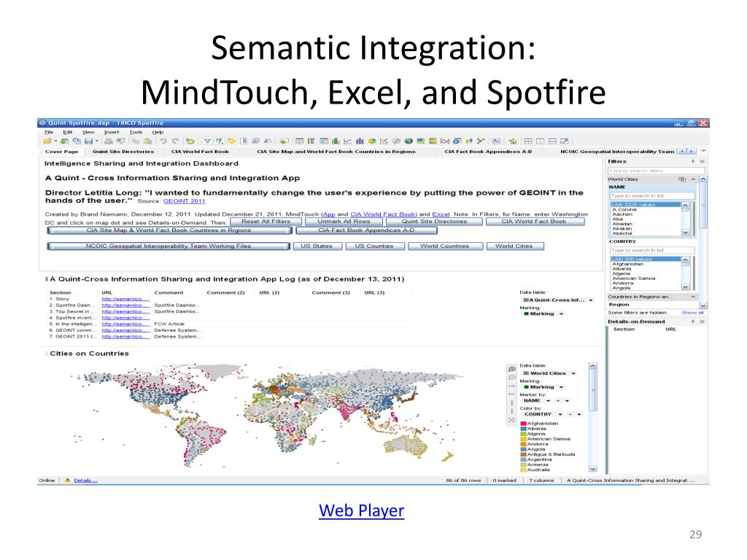The image size is (747, 560).
Task: Click the Cross Table sigma icon
Action: (x=311, y=141)
